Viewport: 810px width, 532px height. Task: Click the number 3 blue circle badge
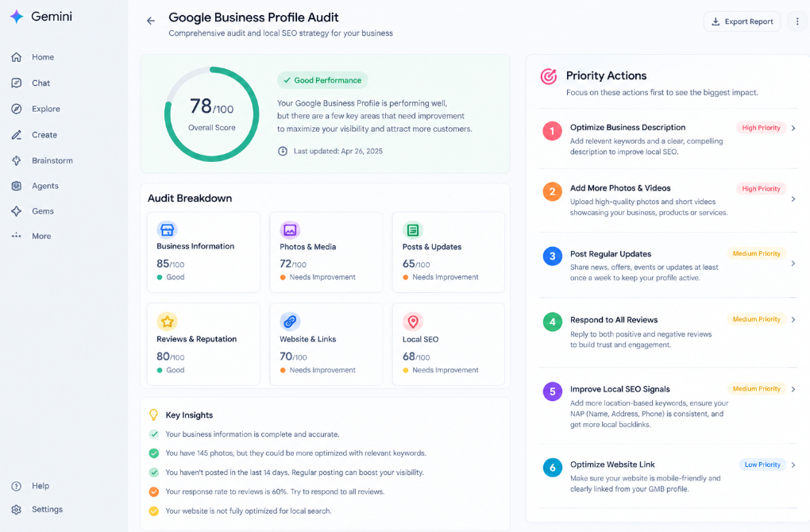552,256
